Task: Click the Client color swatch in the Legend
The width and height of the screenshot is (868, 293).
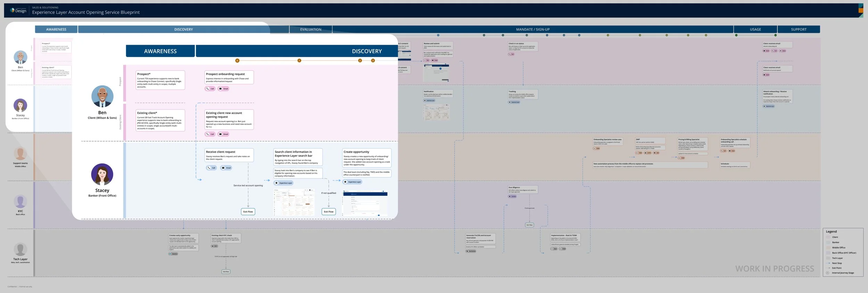Action: 828,237
